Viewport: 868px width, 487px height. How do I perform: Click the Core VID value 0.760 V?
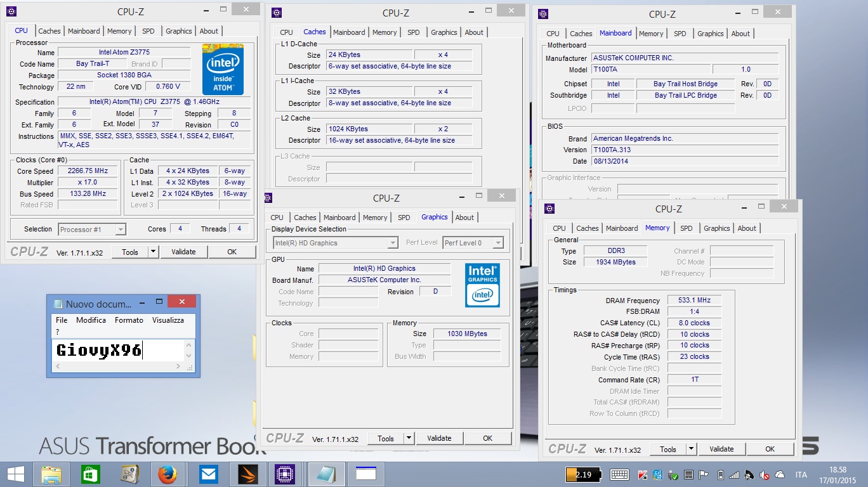tap(168, 86)
